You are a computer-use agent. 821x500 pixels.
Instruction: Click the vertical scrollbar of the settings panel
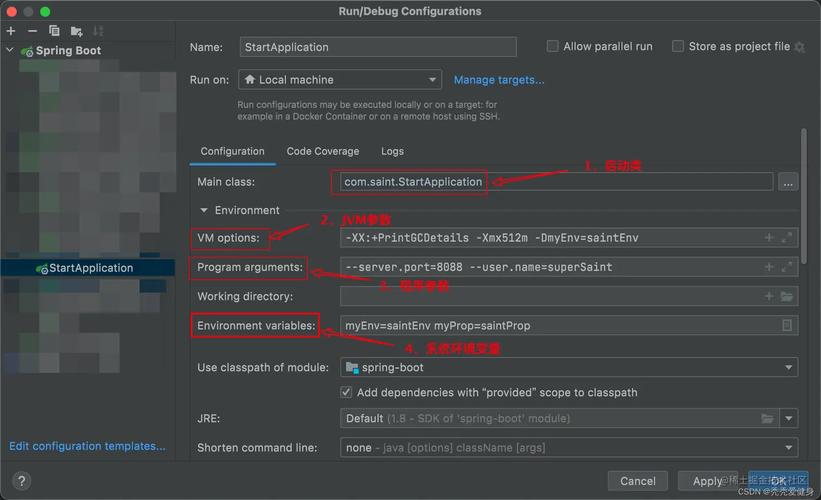[x=804, y=195]
